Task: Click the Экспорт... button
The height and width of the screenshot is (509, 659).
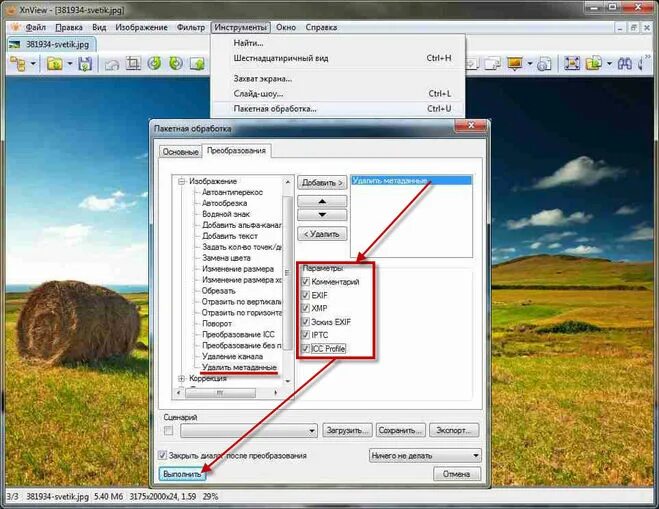Action: (454, 430)
